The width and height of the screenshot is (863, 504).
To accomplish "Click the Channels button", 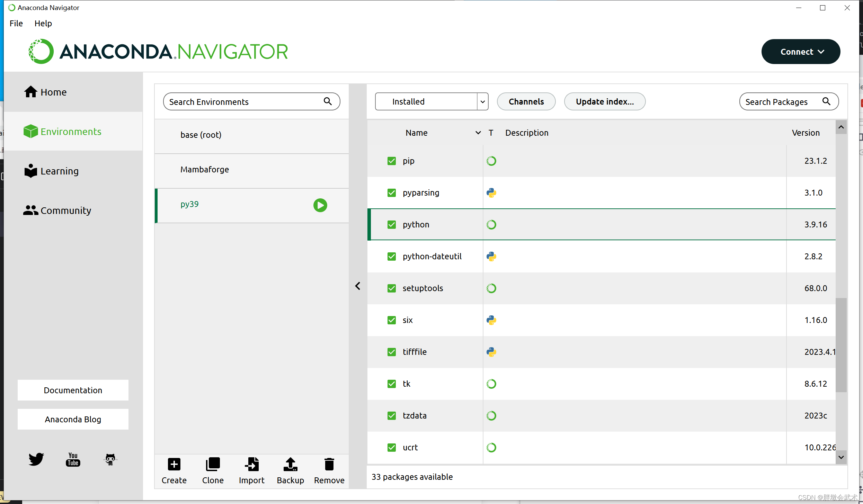I will [x=526, y=101].
